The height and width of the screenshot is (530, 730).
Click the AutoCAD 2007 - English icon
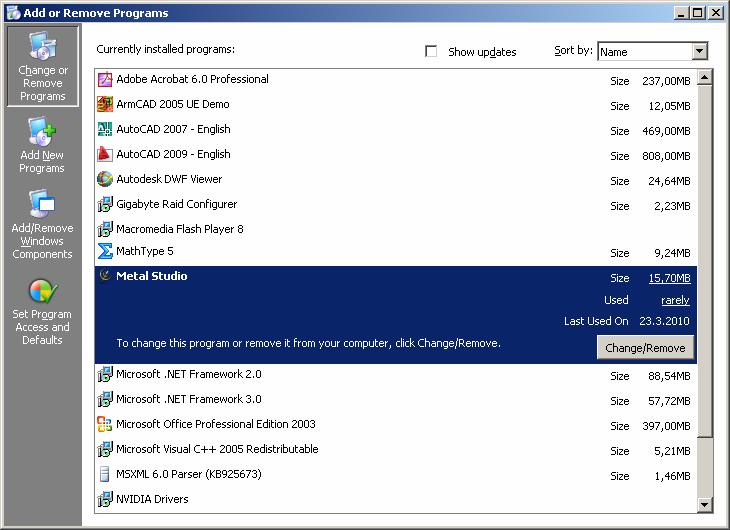point(105,129)
